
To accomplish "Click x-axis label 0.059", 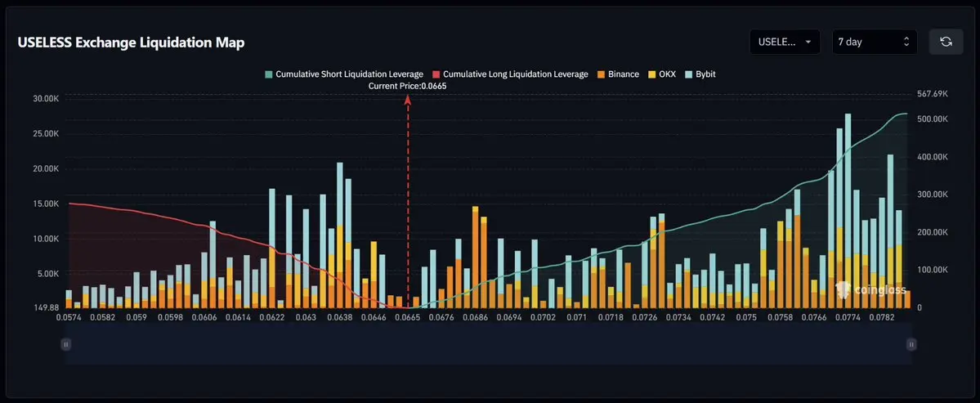I will click(x=136, y=317).
